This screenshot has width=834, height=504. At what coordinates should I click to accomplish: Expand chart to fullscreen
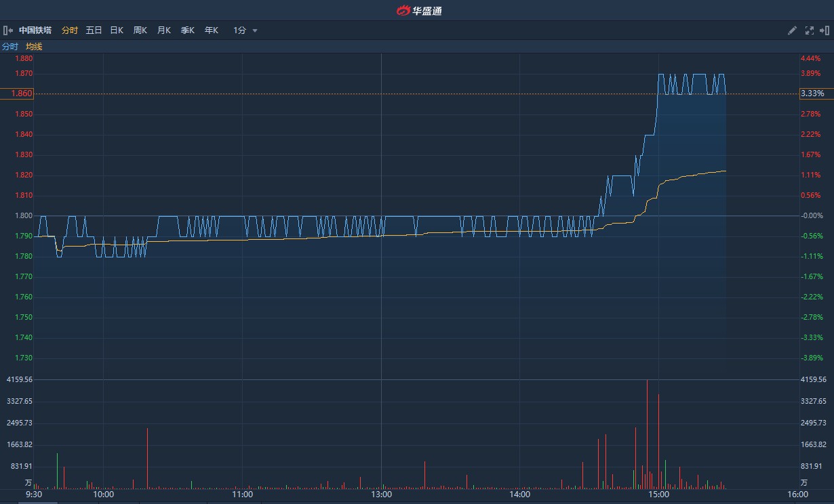(x=809, y=30)
